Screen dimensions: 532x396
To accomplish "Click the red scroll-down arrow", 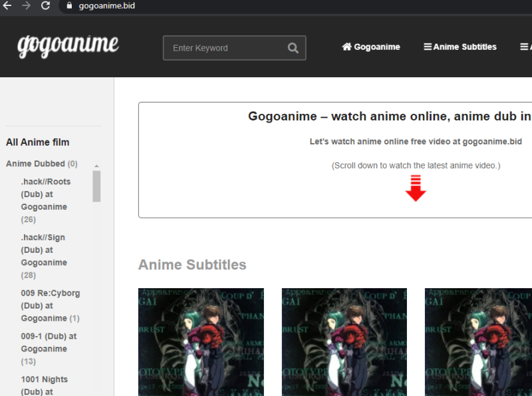I will coord(416,189).
